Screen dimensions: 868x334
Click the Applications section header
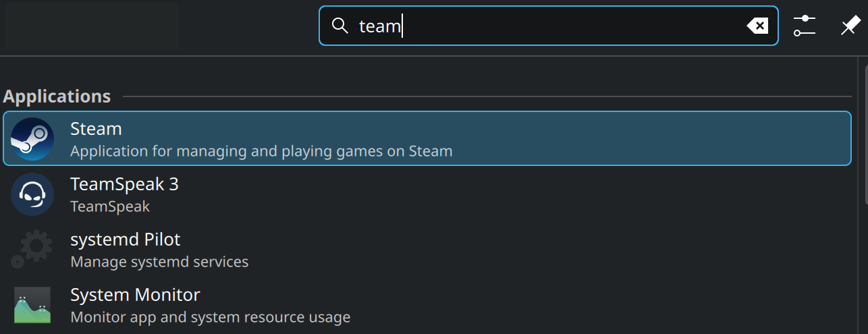[x=57, y=96]
